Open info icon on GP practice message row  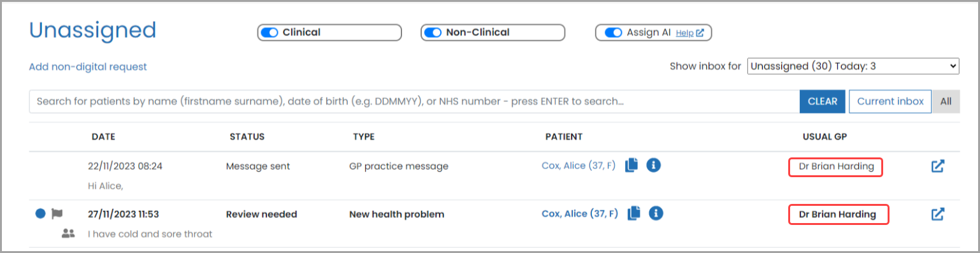point(654,166)
